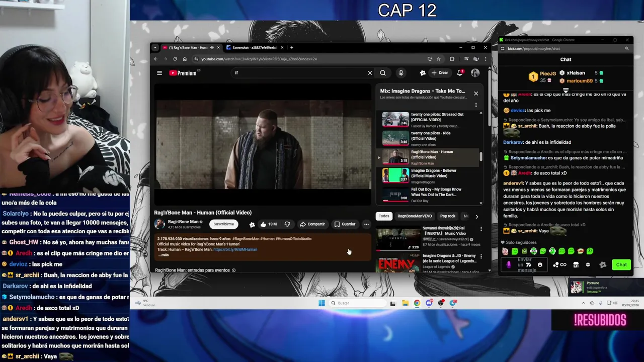Viewport: 644px width, 362px height.
Task: Open more video actions ellipsis
Action: (366, 224)
